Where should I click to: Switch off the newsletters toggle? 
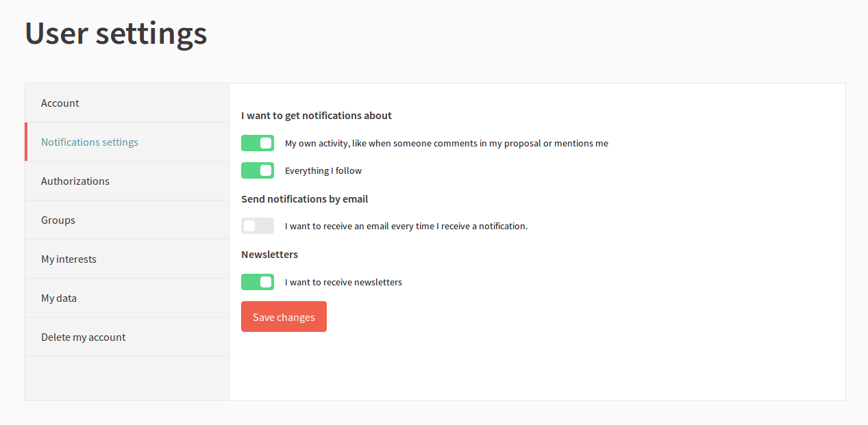258,282
